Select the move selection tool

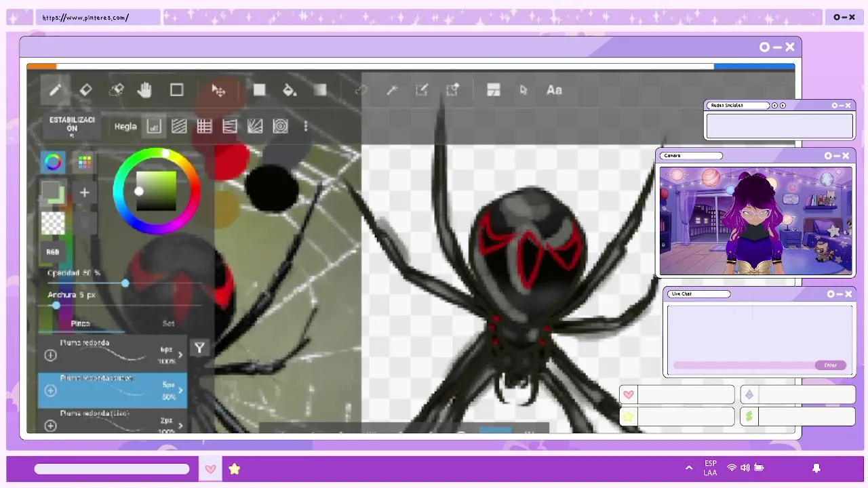218,90
